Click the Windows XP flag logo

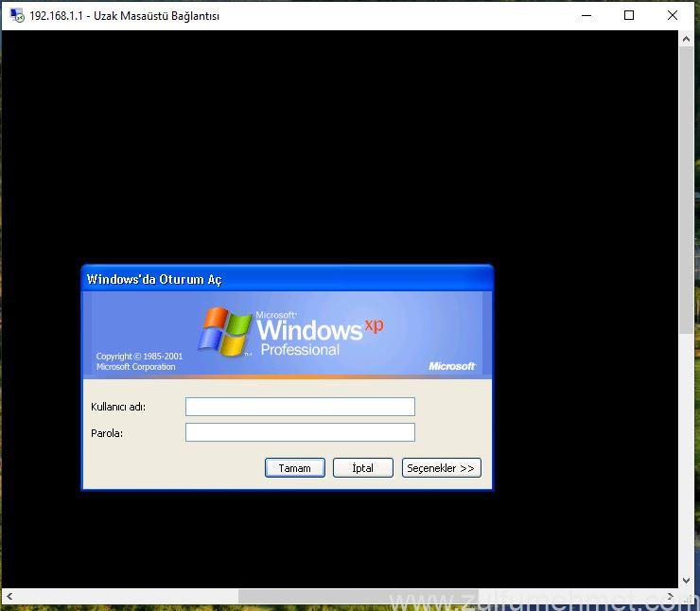(225, 332)
